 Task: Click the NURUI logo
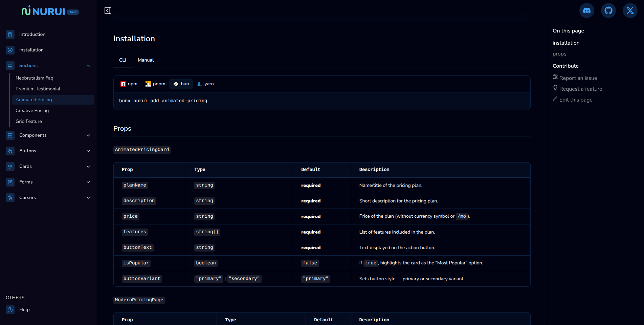click(43, 11)
